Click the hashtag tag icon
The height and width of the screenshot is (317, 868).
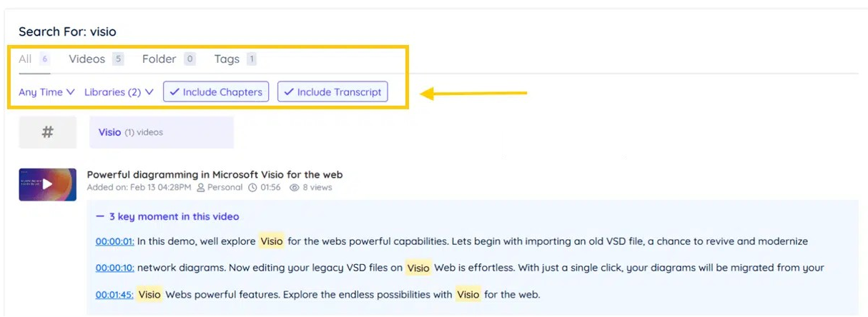tap(47, 132)
